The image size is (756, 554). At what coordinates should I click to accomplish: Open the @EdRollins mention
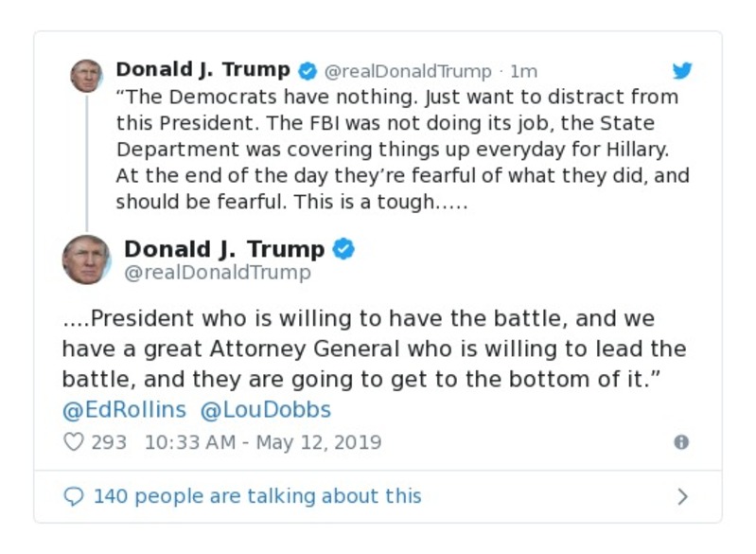124,411
